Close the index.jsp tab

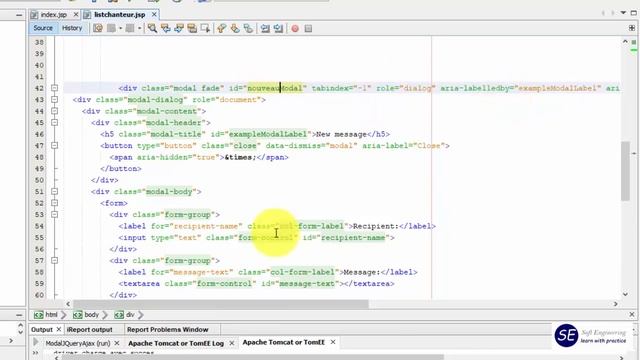[x=76, y=15]
